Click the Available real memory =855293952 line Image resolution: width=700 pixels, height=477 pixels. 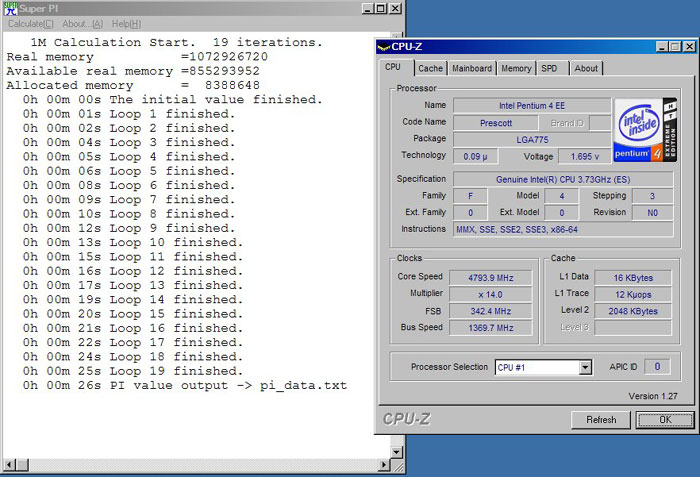point(133,71)
